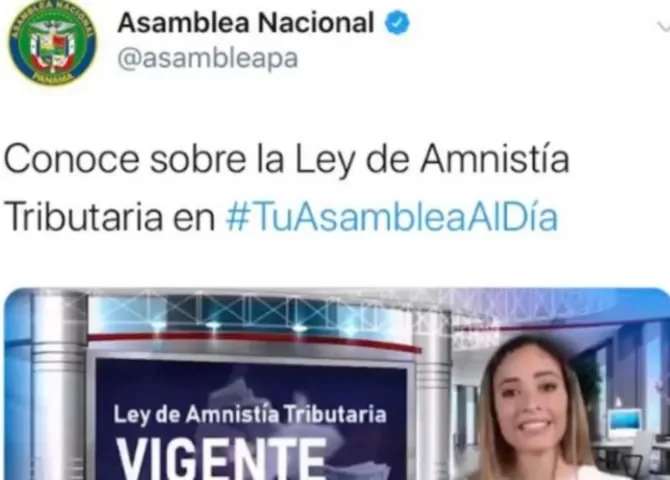Select the word Amnistía in the tweet

point(495,159)
